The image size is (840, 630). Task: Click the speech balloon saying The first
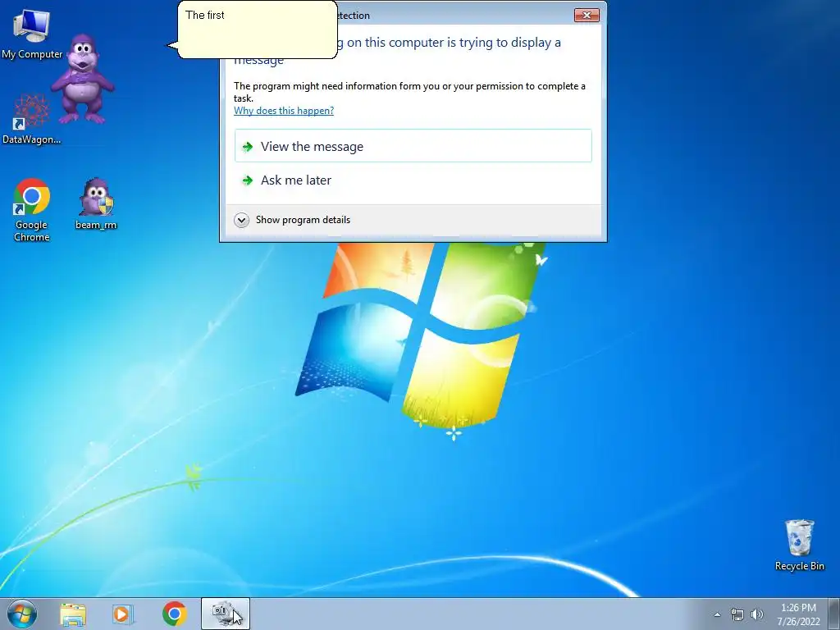pyautogui.click(x=257, y=30)
